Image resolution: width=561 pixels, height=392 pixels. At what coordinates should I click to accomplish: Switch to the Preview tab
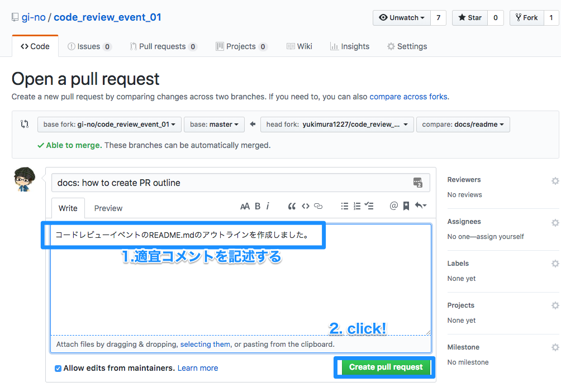pyautogui.click(x=108, y=208)
